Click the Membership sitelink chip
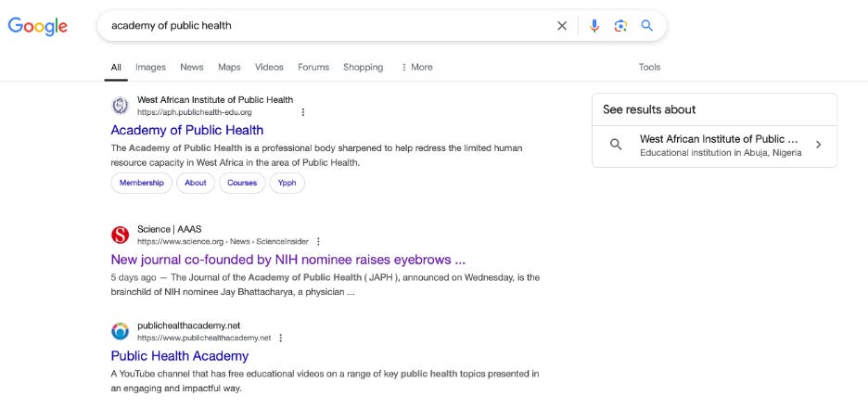868x408 pixels. (x=142, y=183)
